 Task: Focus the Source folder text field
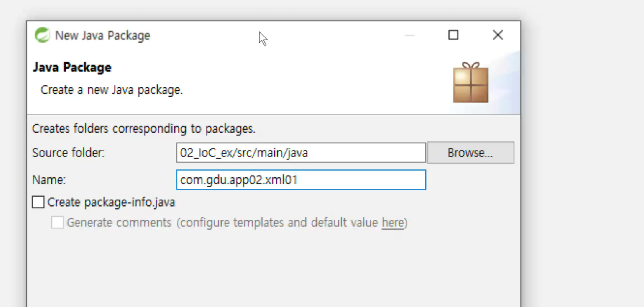coord(301,153)
